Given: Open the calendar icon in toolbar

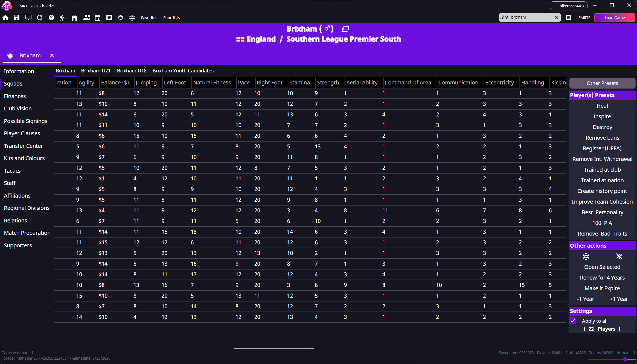Looking at the screenshot, I should pos(98,18).
